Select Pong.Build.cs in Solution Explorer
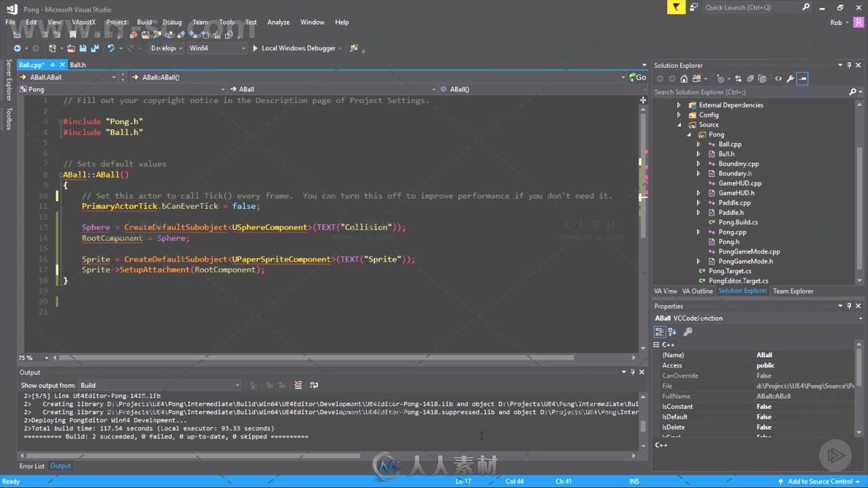This screenshot has width=868, height=488. point(738,222)
